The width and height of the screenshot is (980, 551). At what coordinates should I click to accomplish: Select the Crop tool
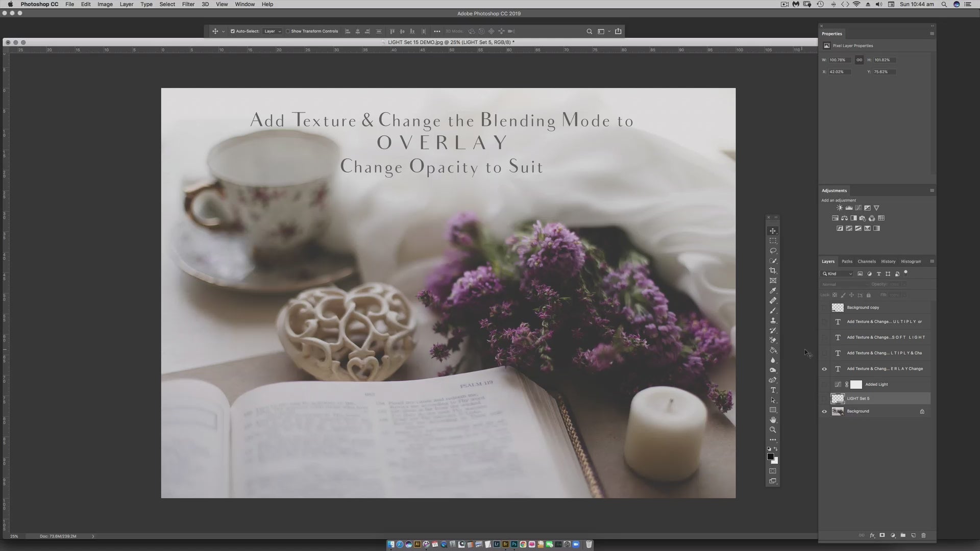[x=773, y=270]
